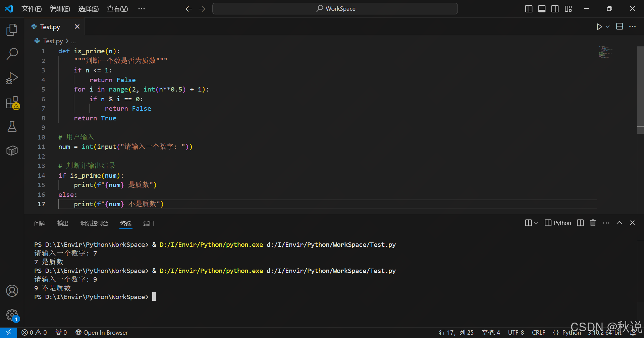Open Run and Debug view
This screenshot has height=338, width=644.
tap(12, 78)
